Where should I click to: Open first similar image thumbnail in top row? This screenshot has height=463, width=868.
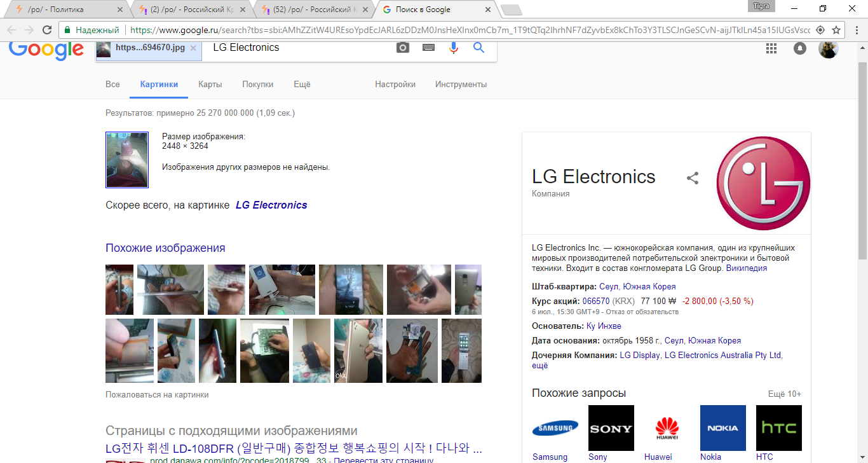click(x=119, y=289)
